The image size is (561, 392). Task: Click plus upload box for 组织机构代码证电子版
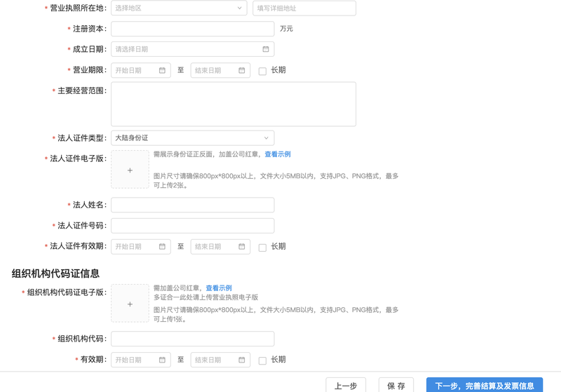130,304
